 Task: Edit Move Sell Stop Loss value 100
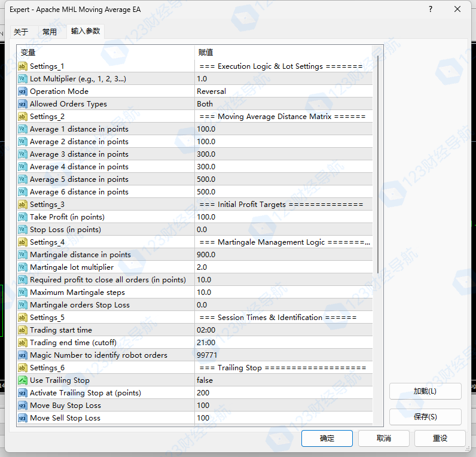[x=283, y=418]
